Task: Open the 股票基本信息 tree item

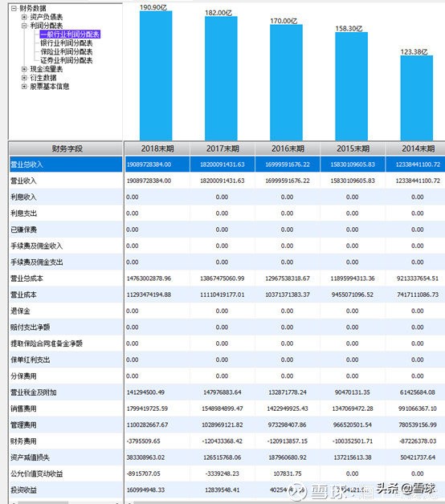Action: (x=50, y=87)
